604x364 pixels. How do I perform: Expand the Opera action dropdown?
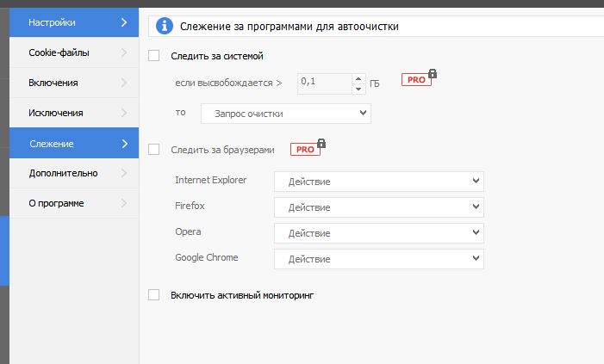coord(378,233)
